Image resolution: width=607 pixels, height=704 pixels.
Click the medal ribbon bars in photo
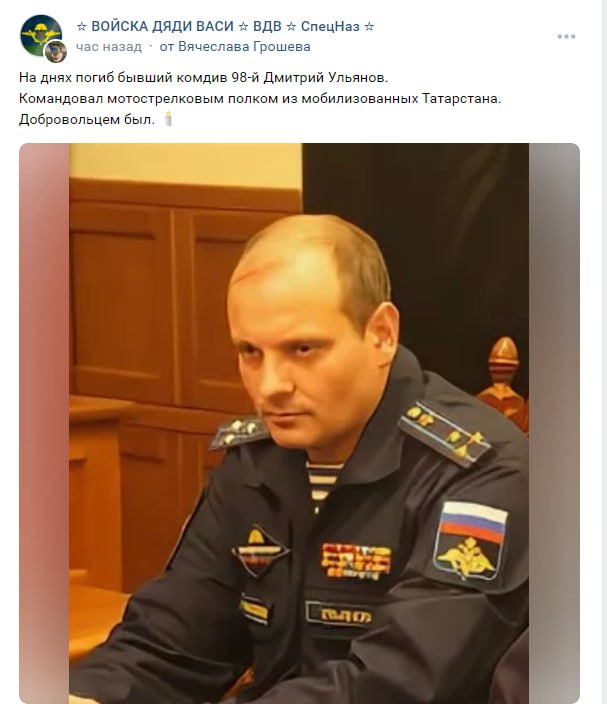(x=356, y=560)
